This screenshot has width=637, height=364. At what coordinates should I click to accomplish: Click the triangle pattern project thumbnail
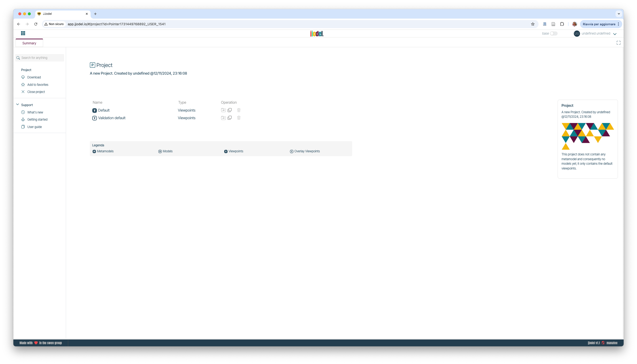point(587,136)
